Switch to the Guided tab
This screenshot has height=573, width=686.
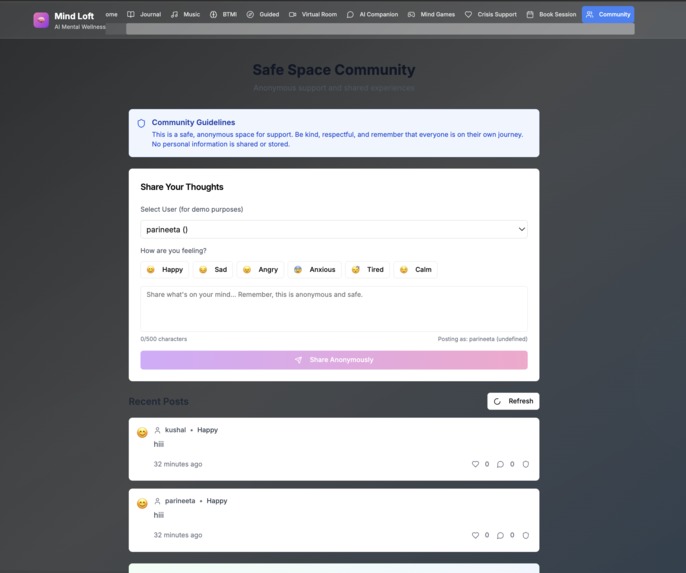click(262, 14)
